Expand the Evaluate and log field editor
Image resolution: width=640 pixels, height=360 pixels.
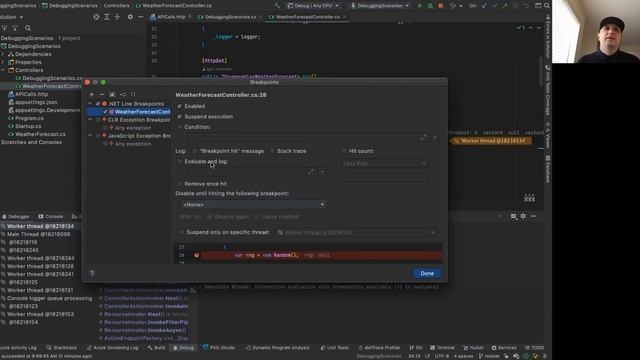tap(311, 172)
